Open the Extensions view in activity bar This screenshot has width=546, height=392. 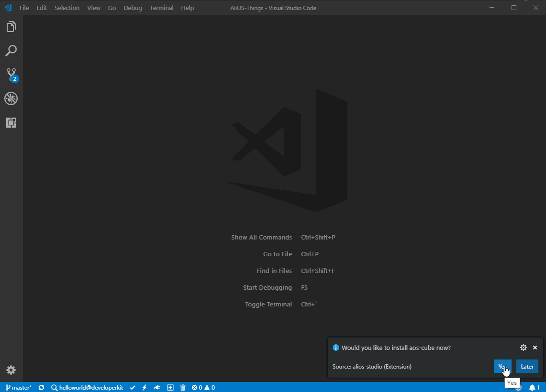[11, 122]
